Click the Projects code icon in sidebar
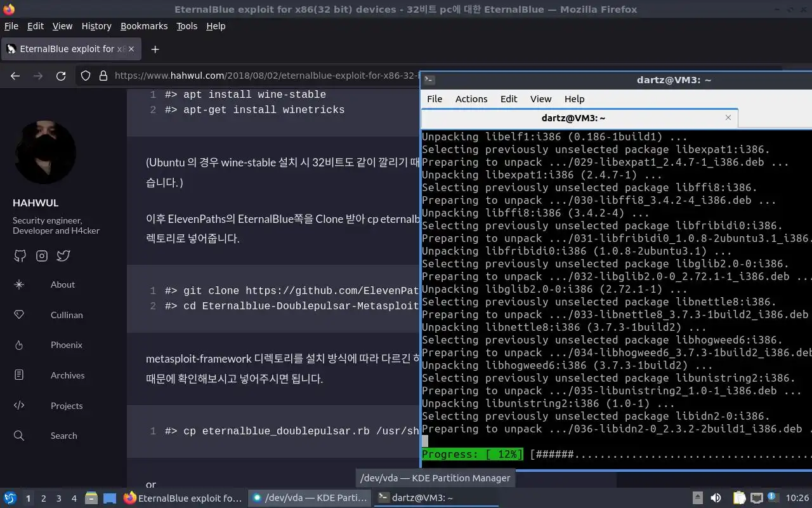Screen dimensions: 812x508 pos(19,406)
